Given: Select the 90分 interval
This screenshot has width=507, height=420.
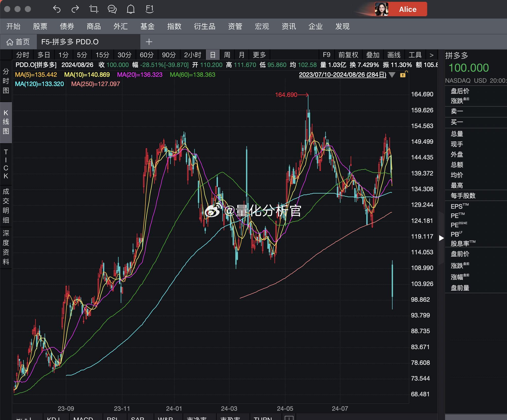Looking at the screenshot, I should click(x=169, y=55).
